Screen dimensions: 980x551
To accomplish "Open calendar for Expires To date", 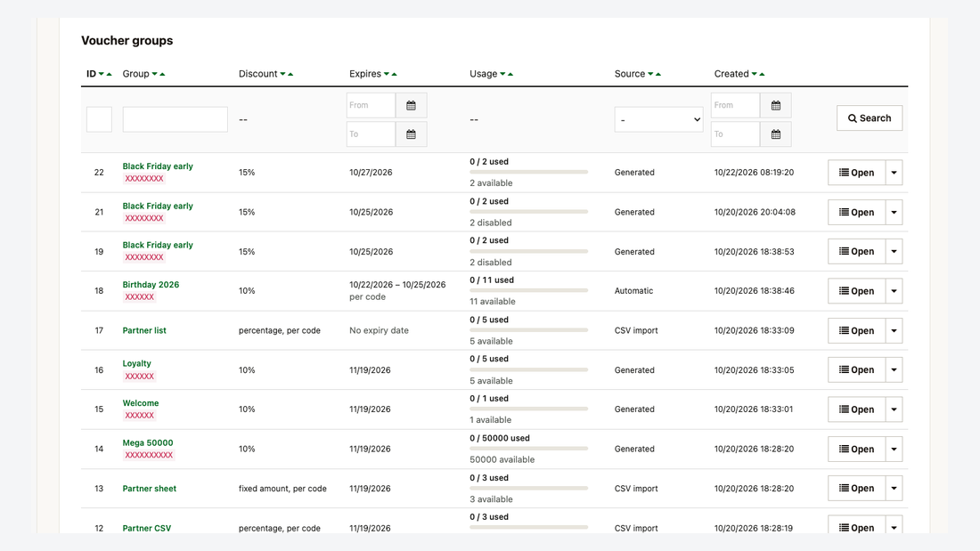I will coord(412,134).
